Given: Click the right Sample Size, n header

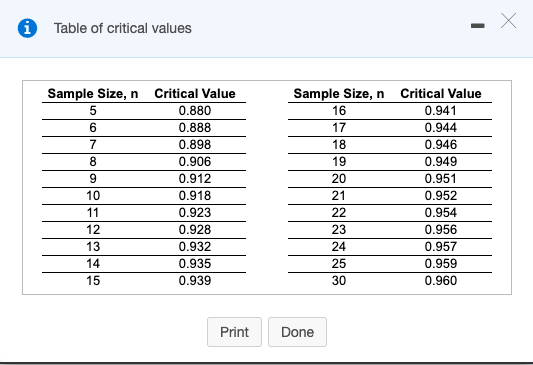Looking at the screenshot, I should pyautogui.click(x=339, y=93).
